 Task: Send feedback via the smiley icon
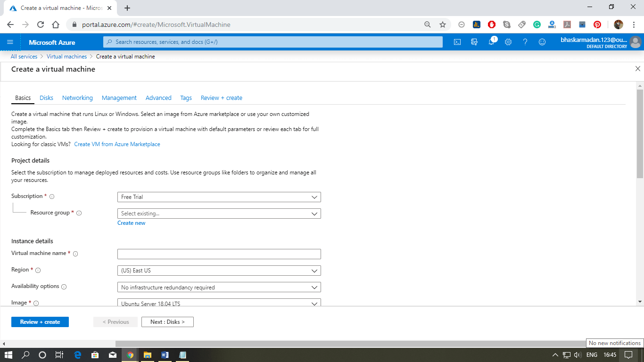pos(542,42)
